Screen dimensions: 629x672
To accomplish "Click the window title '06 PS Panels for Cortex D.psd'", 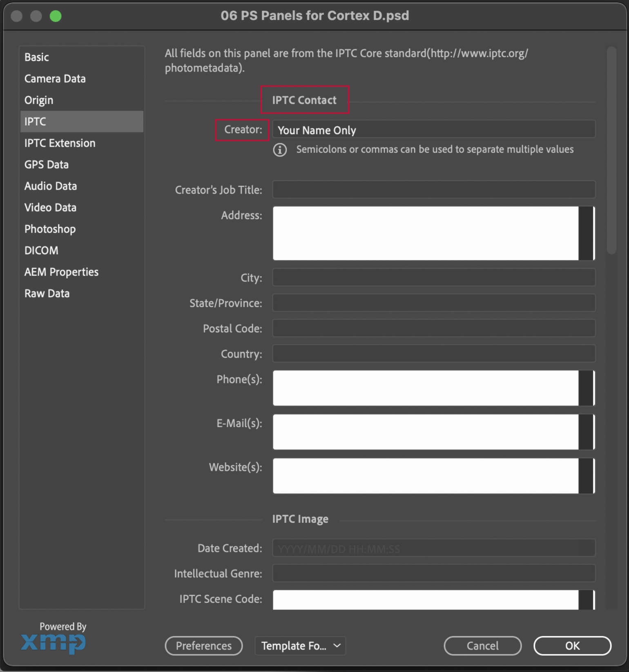I will click(x=314, y=16).
